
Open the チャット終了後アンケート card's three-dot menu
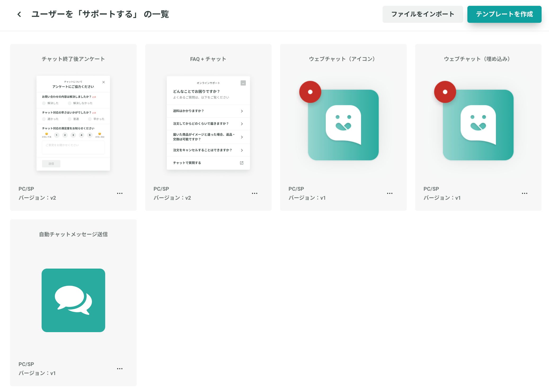120,193
